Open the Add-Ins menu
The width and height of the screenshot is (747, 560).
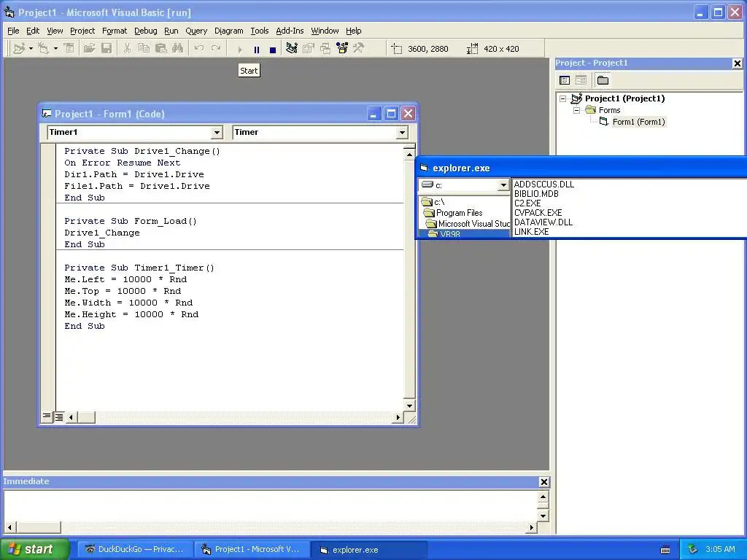coord(290,31)
